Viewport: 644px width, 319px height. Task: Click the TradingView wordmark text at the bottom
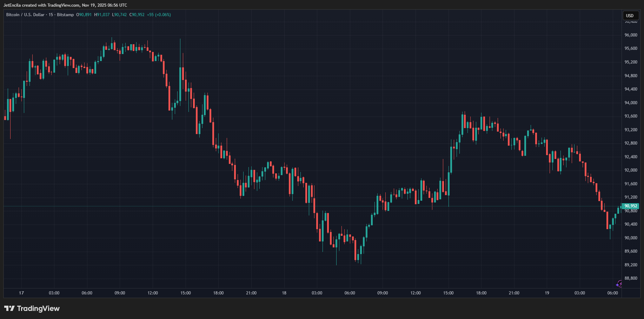pos(38,308)
